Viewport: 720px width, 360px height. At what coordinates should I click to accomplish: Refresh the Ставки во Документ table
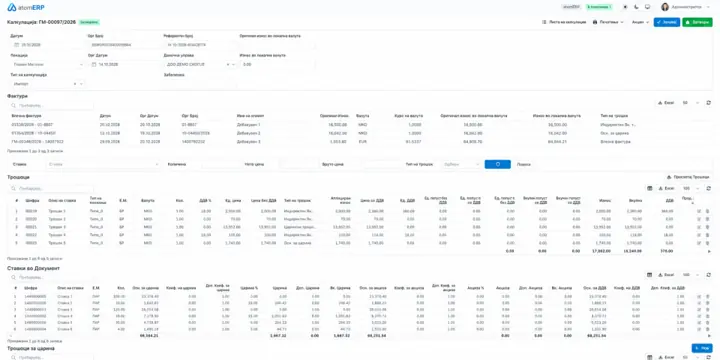pyautogui.click(x=709, y=275)
